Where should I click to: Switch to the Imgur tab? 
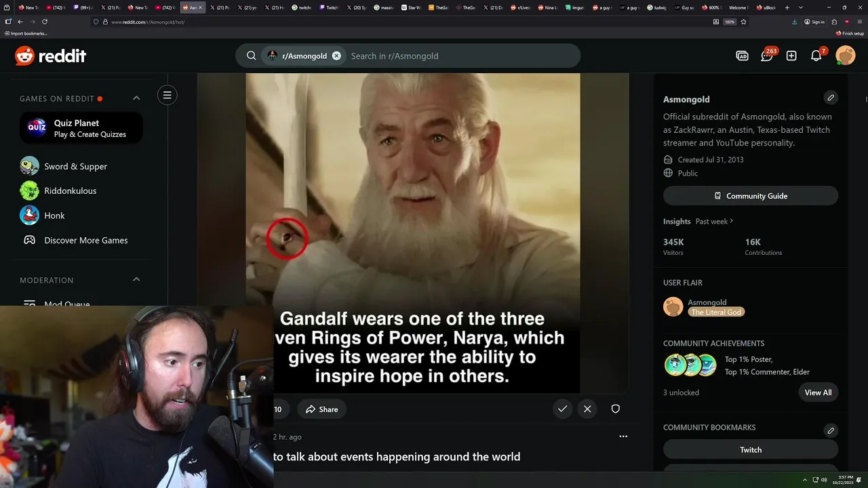[573, 7]
